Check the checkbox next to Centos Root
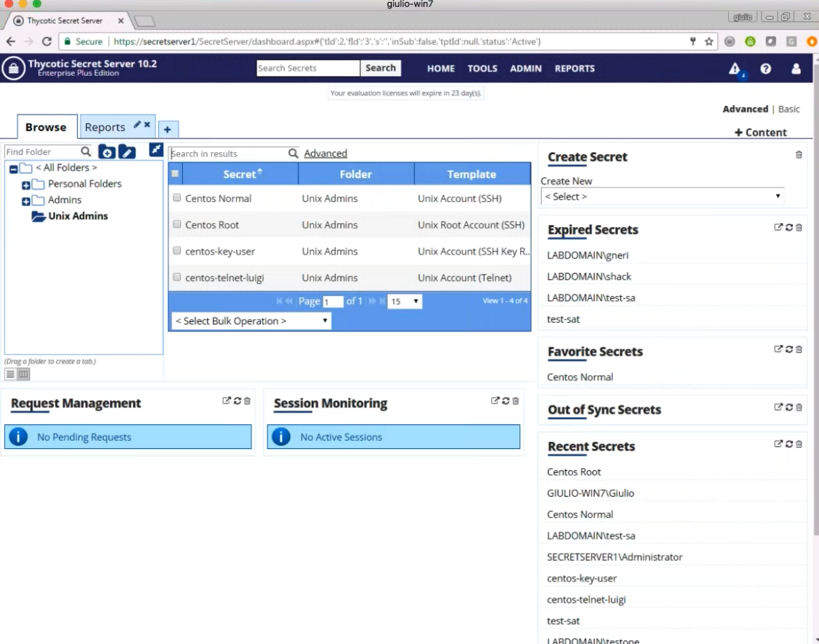Image resolution: width=819 pixels, height=644 pixels. (x=176, y=224)
